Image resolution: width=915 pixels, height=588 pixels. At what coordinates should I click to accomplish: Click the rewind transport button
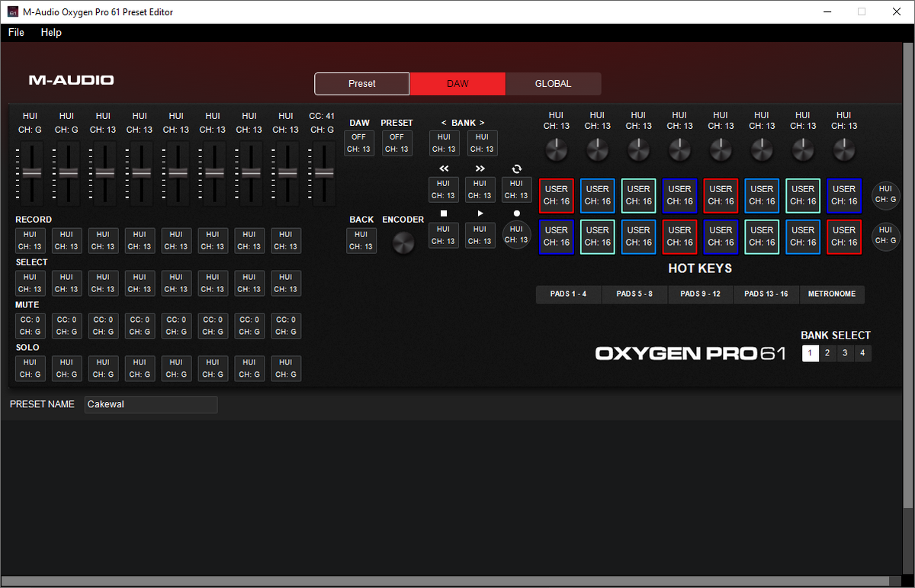tap(444, 189)
